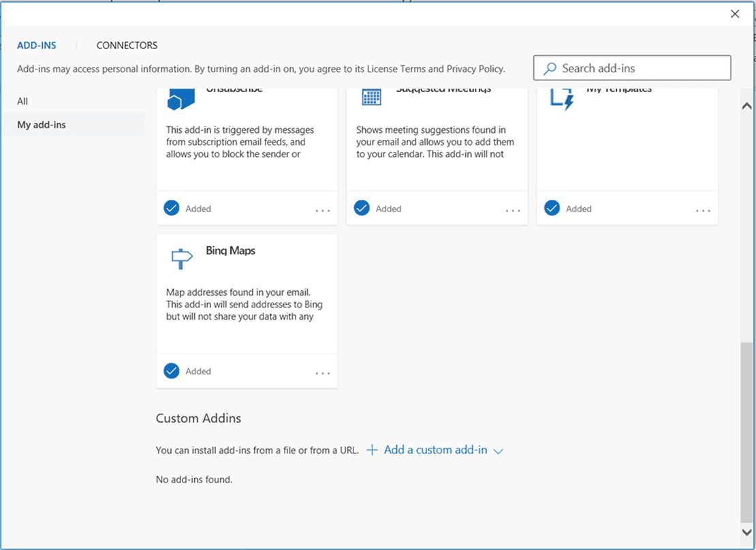Image resolution: width=756 pixels, height=550 pixels.
Task: Toggle the Added state for My Templates
Action: pyautogui.click(x=551, y=208)
